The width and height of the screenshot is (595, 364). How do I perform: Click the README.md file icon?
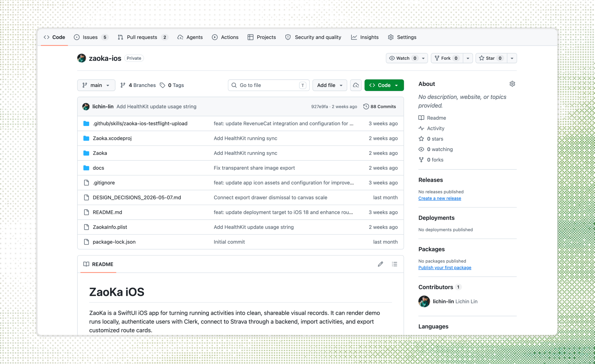pos(86,212)
